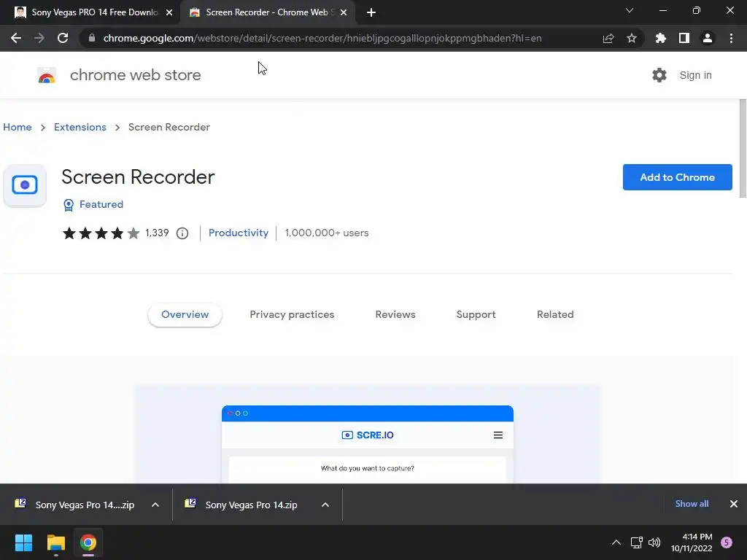Open the Productivity category link
Image resolution: width=747 pixels, height=560 pixels.
coord(239,233)
